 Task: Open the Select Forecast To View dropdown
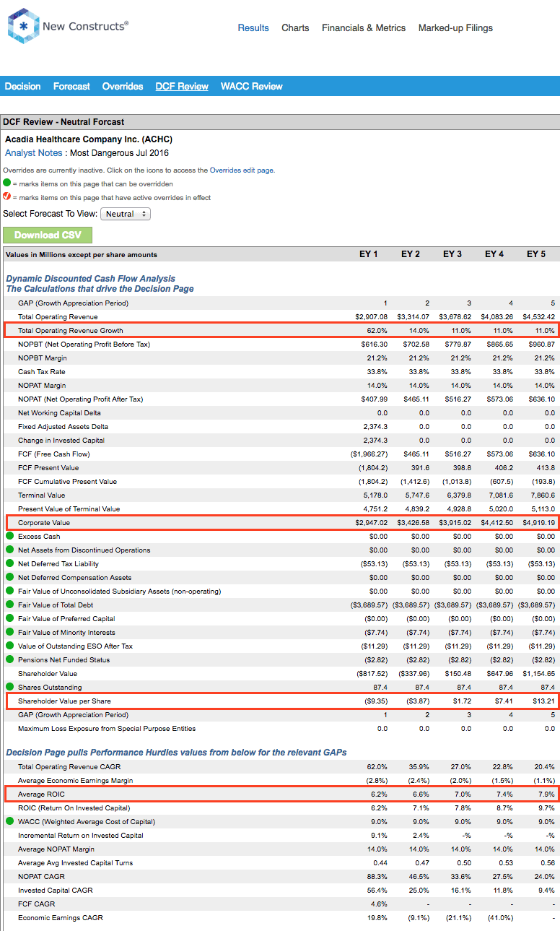126,214
